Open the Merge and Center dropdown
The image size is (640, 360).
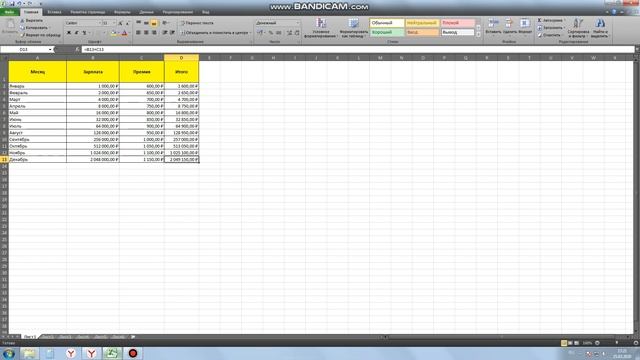click(250, 33)
